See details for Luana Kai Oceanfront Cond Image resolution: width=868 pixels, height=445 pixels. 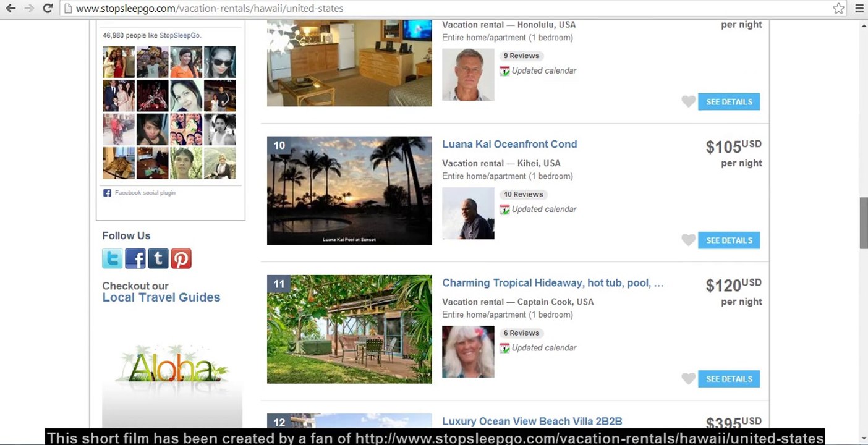729,240
